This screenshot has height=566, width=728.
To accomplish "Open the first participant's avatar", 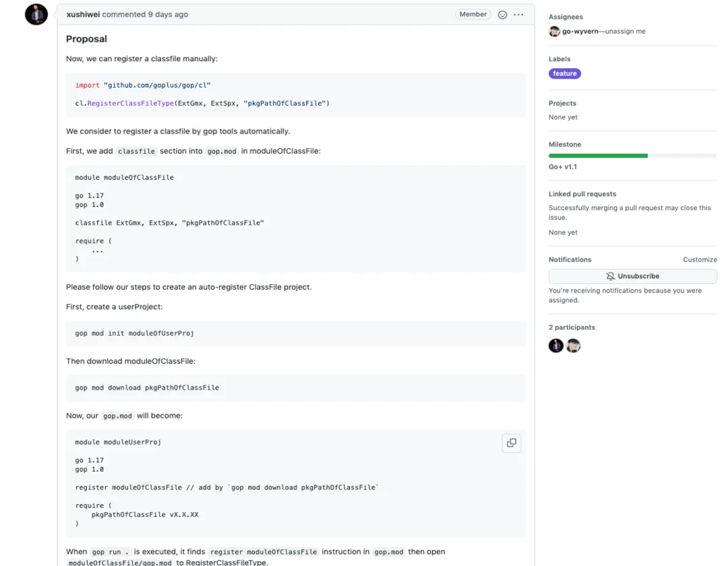I will pos(556,346).
